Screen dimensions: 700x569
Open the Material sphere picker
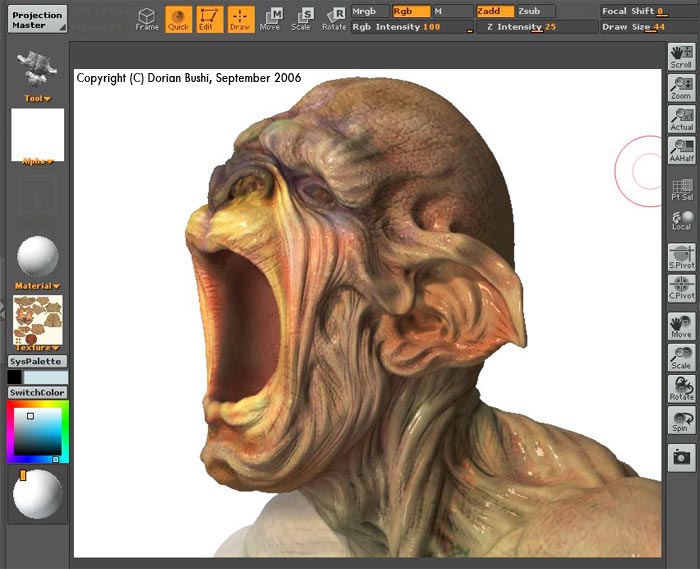(38, 257)
